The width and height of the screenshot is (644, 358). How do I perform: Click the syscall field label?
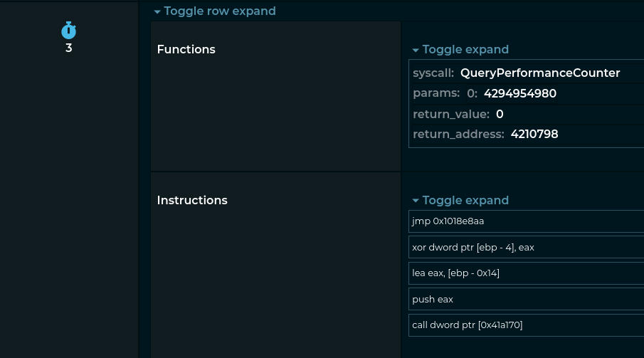[x=433, y=73]
